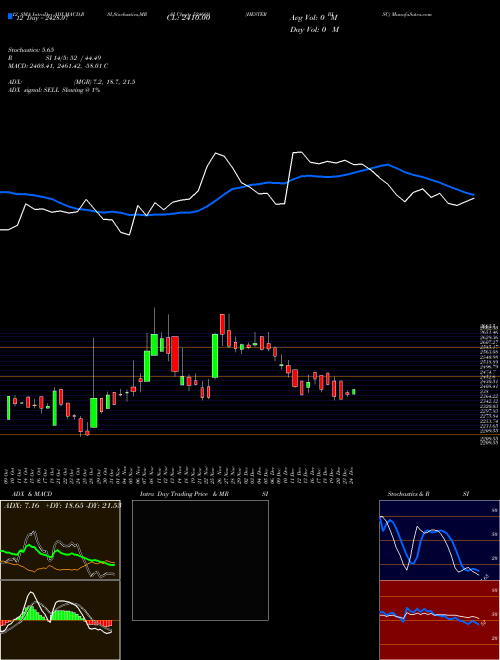Click the ADX indicator chart panel
500x660 pixels.
pyautogui.click(x=60, y=540)
